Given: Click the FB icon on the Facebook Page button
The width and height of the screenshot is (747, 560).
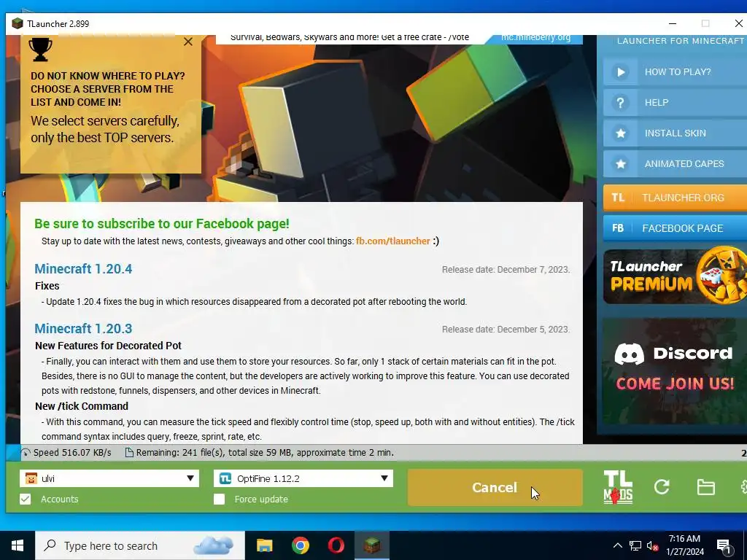Looking at the screenshot, I should (618, 228).
